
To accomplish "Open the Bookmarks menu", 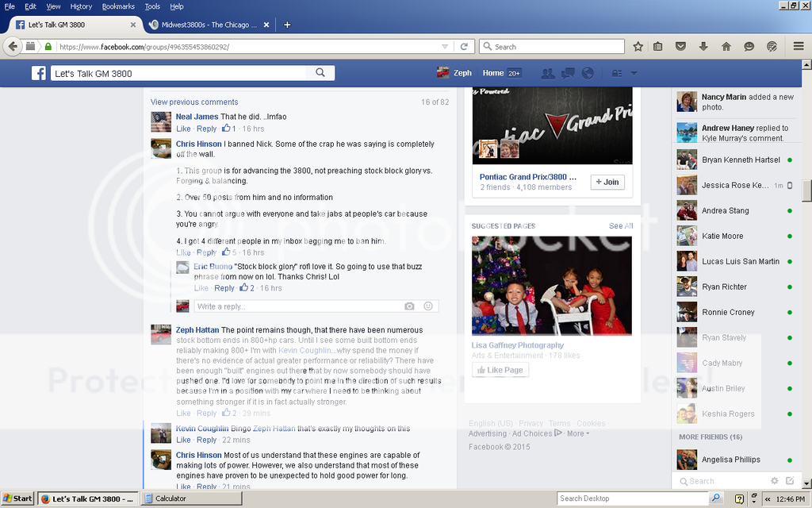I will 118,6.
